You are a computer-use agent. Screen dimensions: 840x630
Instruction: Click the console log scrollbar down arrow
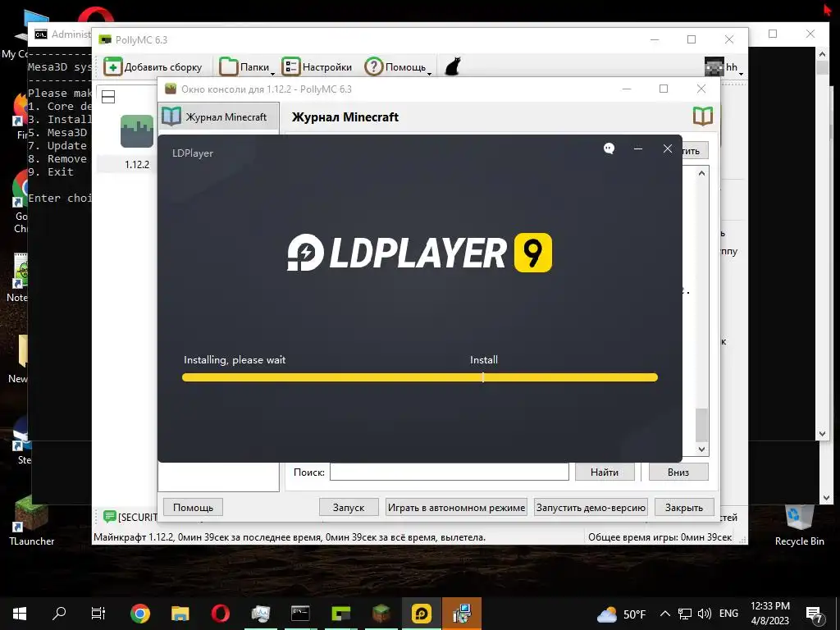pos(702,450)
